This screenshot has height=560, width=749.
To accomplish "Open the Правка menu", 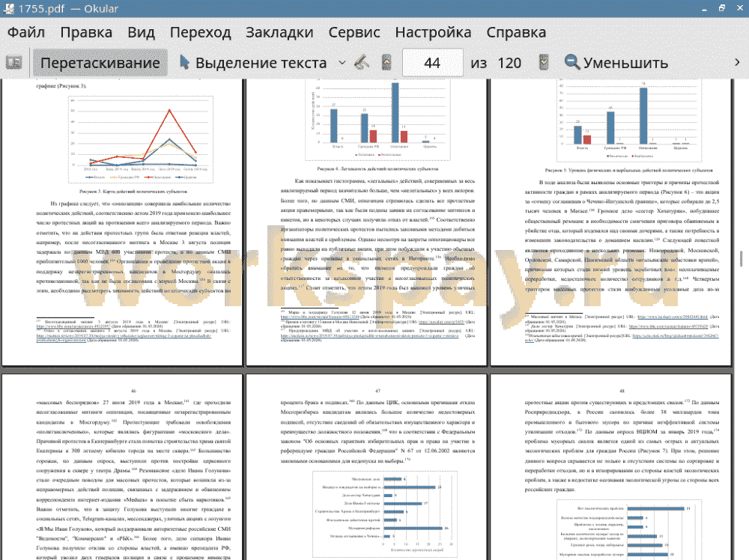I will (x=86, y=32).
